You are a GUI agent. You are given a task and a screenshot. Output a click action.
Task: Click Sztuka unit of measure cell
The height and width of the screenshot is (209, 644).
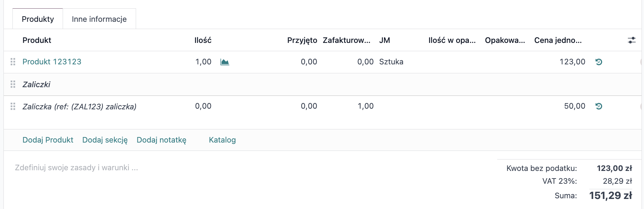click(391, 62)
